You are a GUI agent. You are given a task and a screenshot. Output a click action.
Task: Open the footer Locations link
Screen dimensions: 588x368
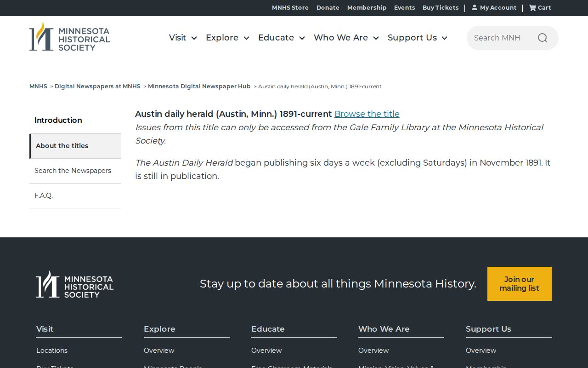pos(52,351)
